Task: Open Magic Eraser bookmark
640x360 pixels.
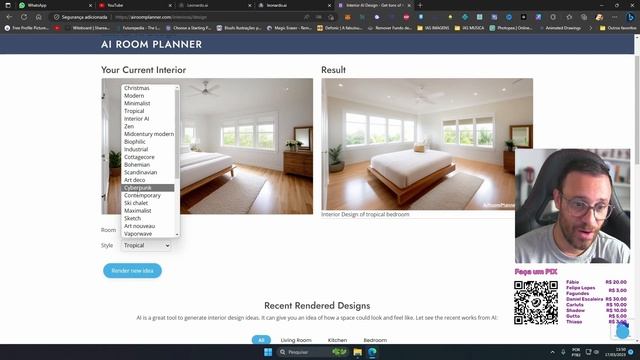Action: (289, 28)
